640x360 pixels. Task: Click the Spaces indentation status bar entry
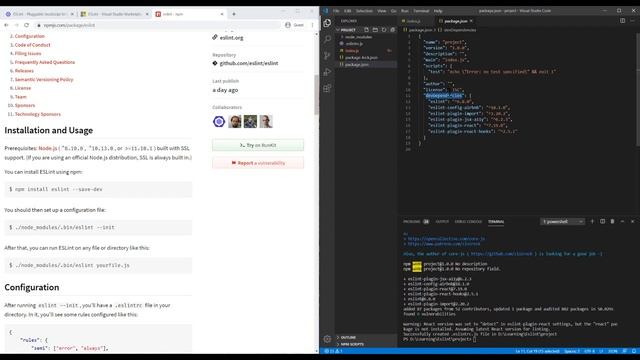click(x=572, y=351)
